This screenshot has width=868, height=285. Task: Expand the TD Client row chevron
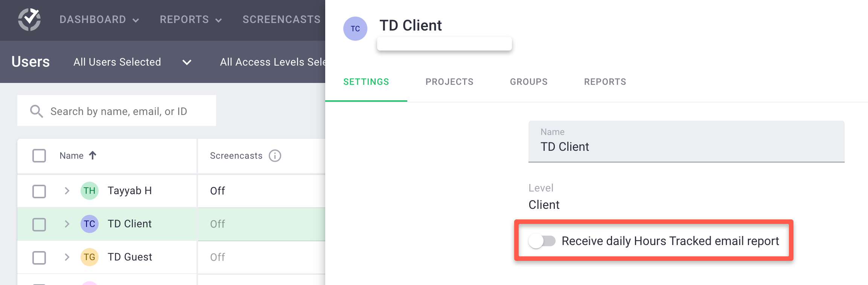click(67, 224)
